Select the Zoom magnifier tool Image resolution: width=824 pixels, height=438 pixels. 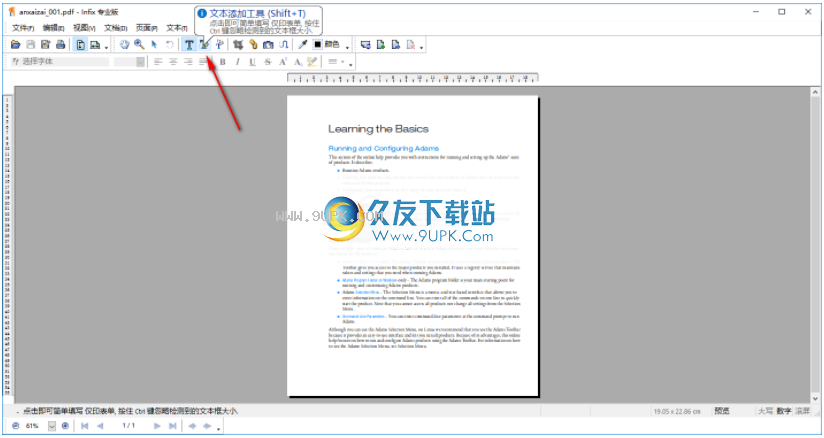139,45
